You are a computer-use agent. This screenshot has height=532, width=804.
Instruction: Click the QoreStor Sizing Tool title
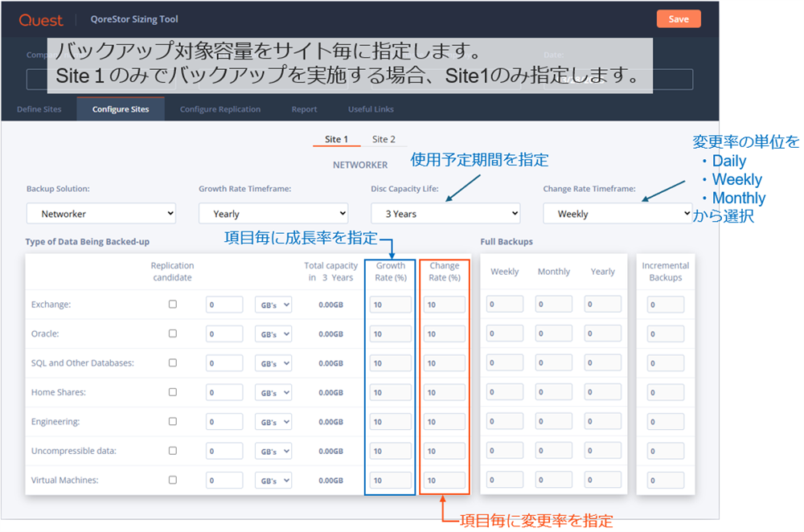point(134,19)
